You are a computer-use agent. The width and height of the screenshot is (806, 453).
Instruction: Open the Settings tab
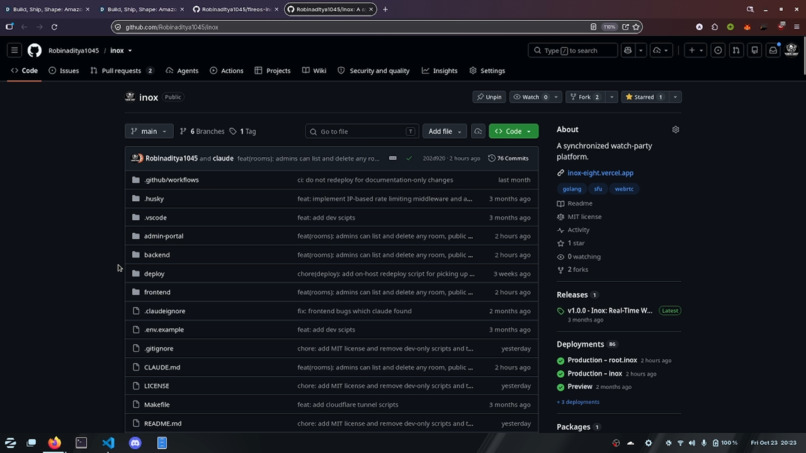(487, 70)
